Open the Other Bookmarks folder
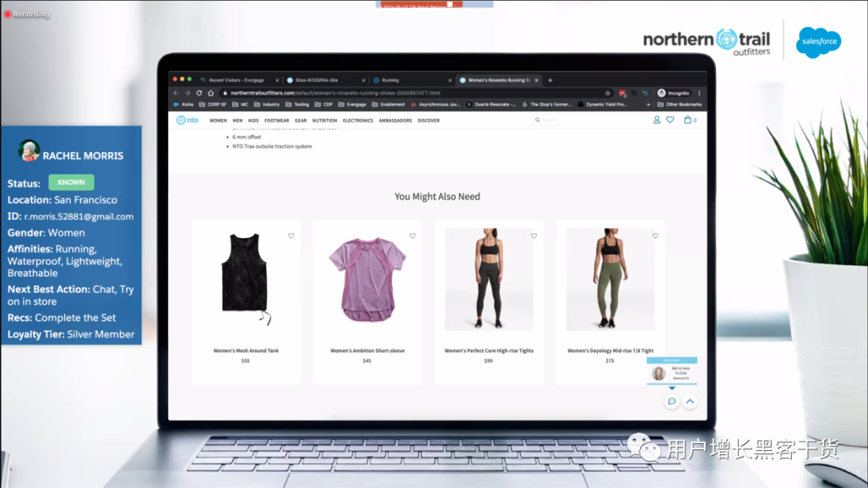 click(x=680, y=105)
